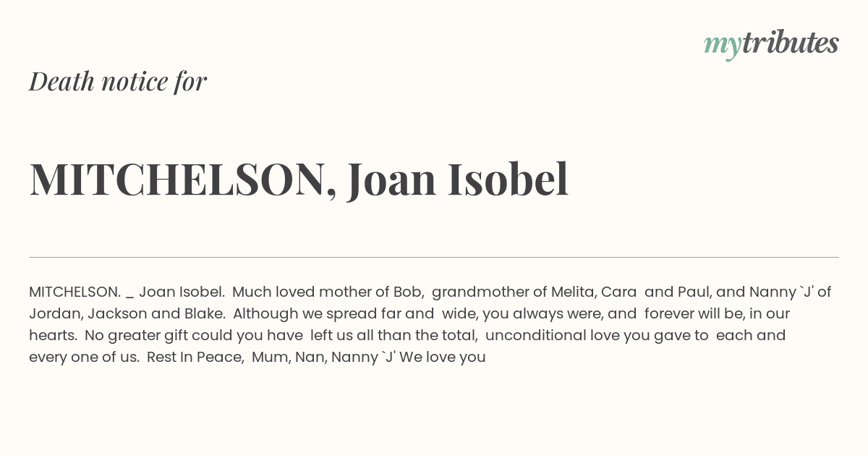Viewport: 868px width, 456px height.
Task: Click "MITCHELSON." at start of notice text
Action: (75, 292)
